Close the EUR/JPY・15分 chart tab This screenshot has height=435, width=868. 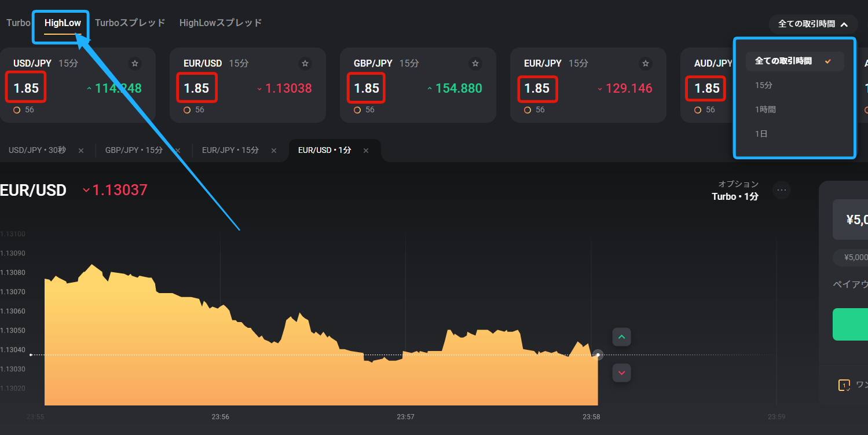pyautogui.click(x=274, y=151)
